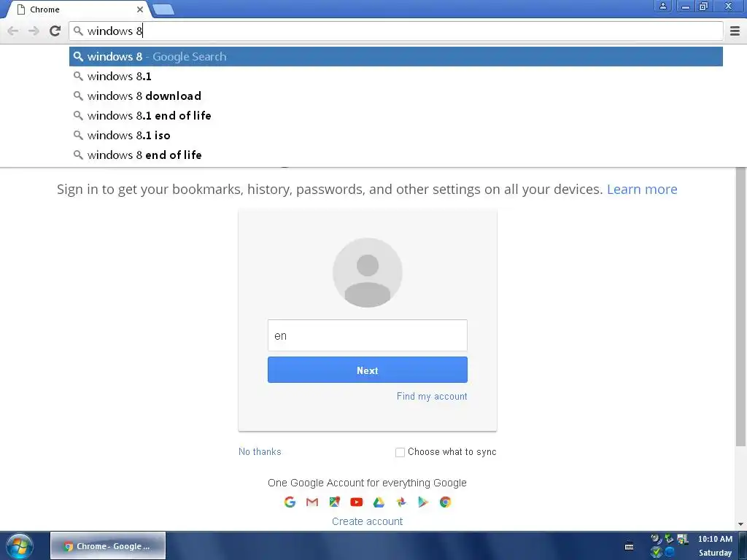Viewport: 747px width, 560px height.
Task: Click the green checkmark shield tray icon
Action: tap(657, 553)
